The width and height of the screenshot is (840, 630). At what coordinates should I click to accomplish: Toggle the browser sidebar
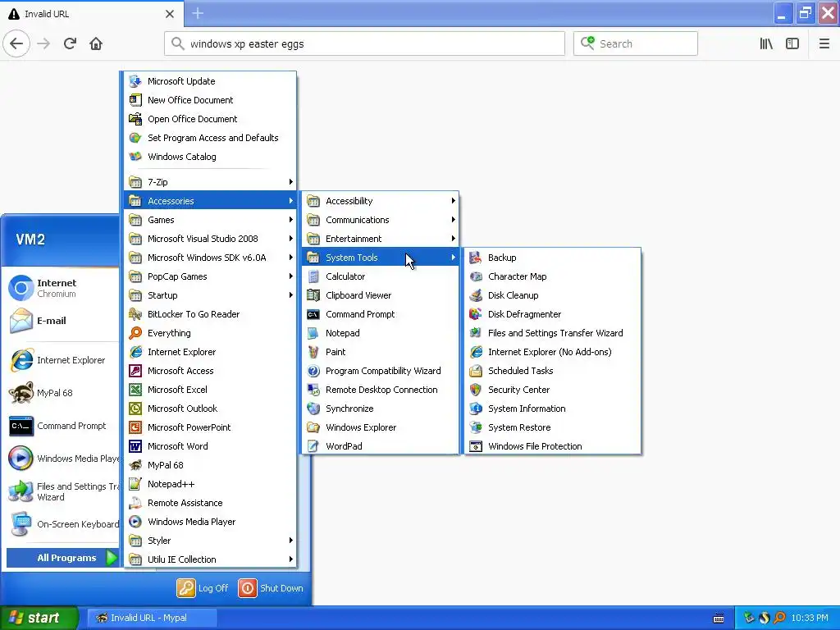coord(792,43)
